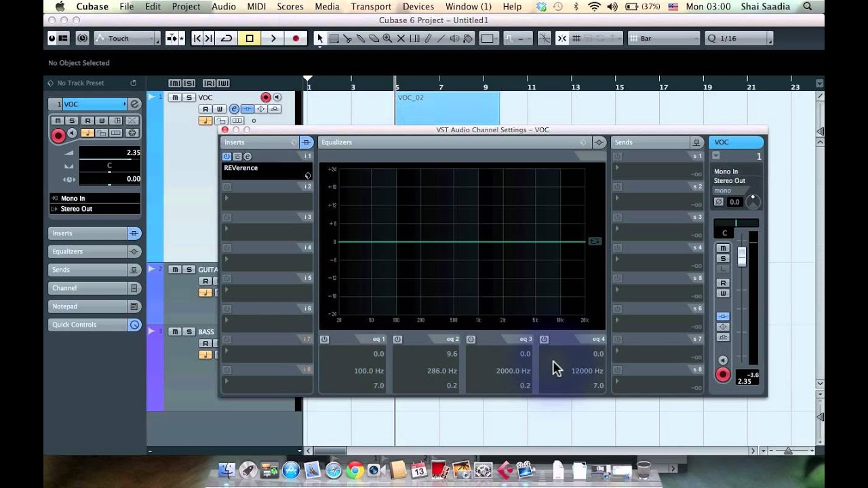Select the Draw pencil tool
Image resolution: width=868 pixels, height=488 pixels.
pos(427,39)
